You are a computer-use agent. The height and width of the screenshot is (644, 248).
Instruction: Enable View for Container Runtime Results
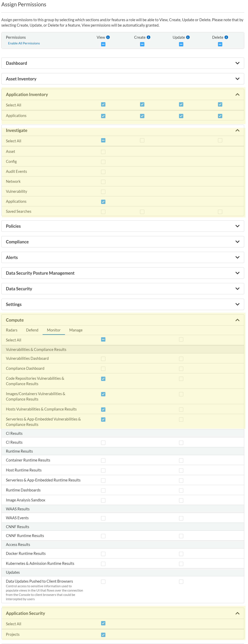click(103, 461)
